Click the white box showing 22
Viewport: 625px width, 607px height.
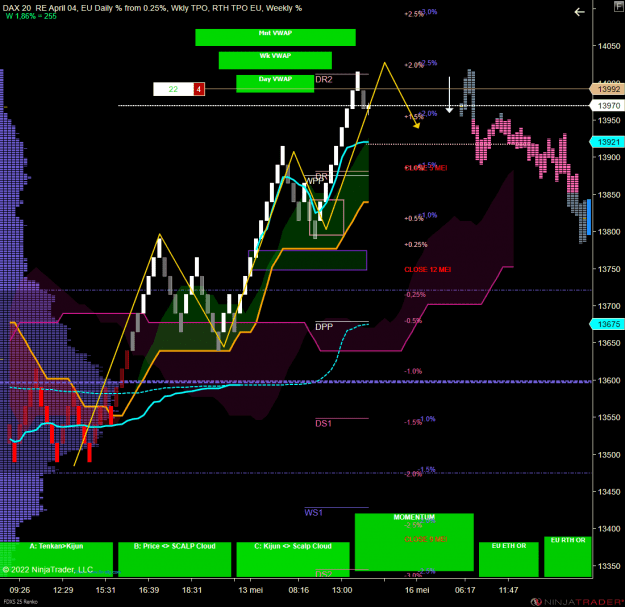click(x=173, y=89)
